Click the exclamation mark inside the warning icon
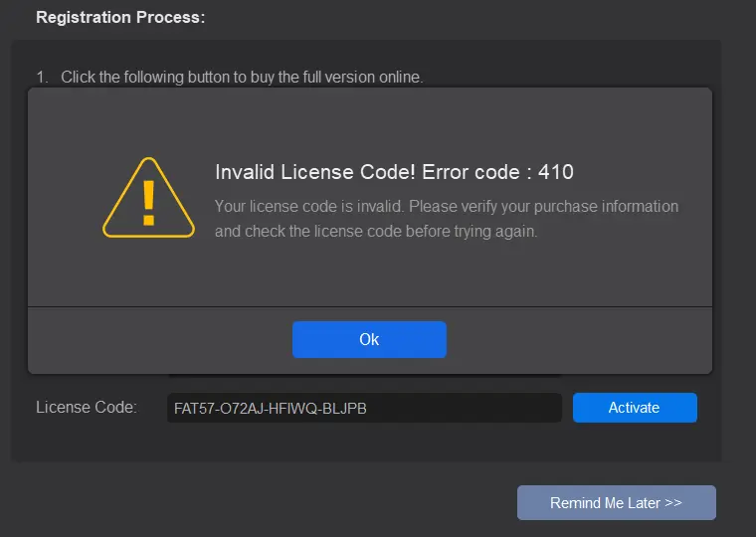Image resolution: width=756 pixels, height=537 pixels. point(149,203)
